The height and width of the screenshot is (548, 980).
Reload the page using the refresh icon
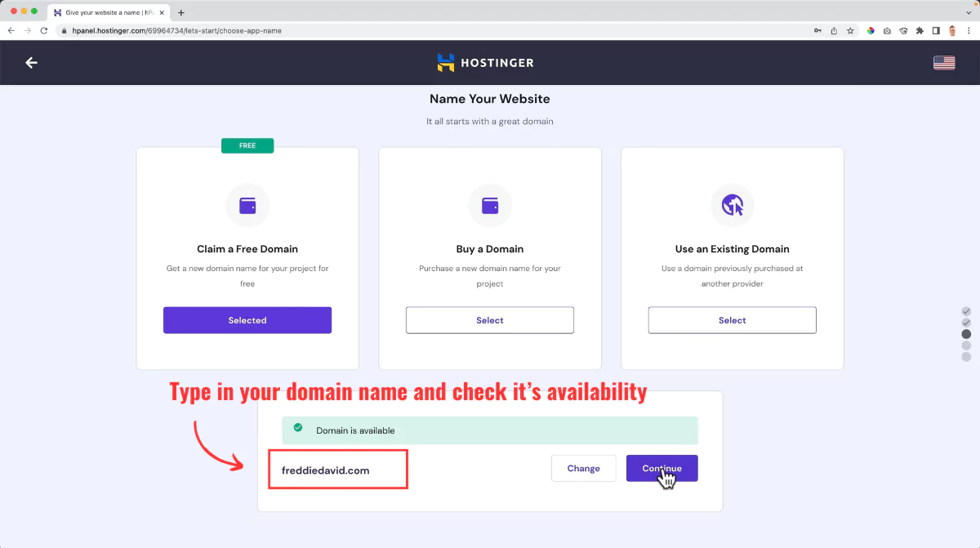tap(44, 30)
